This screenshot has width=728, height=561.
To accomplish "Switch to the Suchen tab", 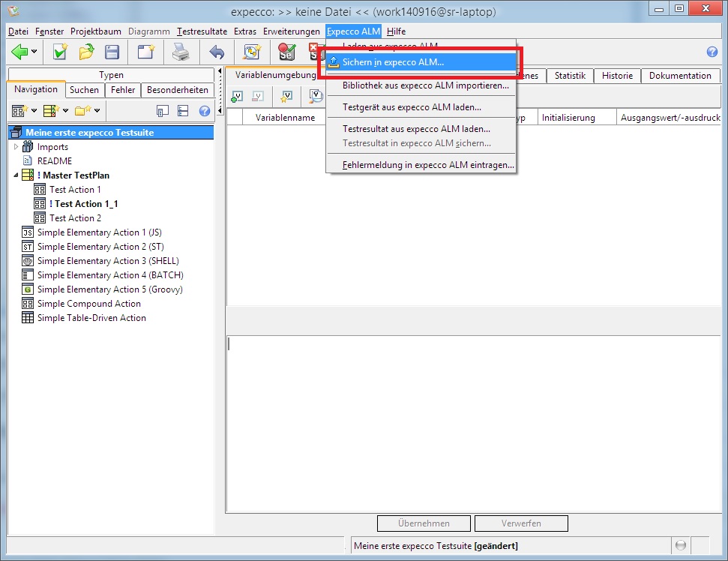I will (x=84, y=90).
